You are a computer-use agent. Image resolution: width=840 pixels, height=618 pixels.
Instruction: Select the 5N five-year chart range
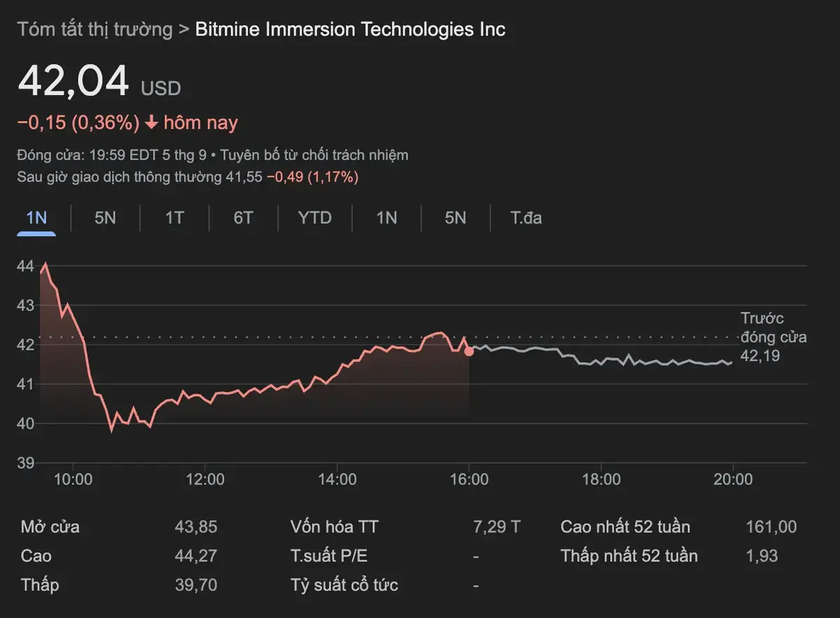tap(454, 218)
